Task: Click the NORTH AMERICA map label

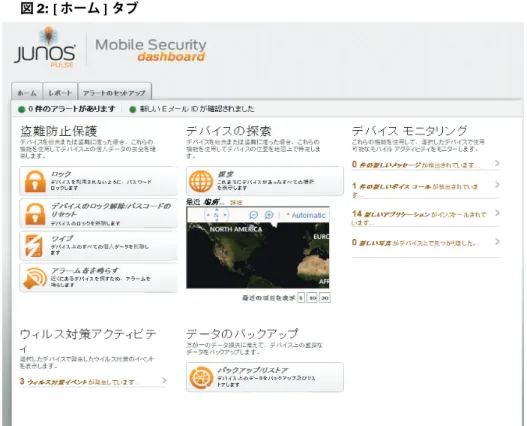Action: point(236,230)
